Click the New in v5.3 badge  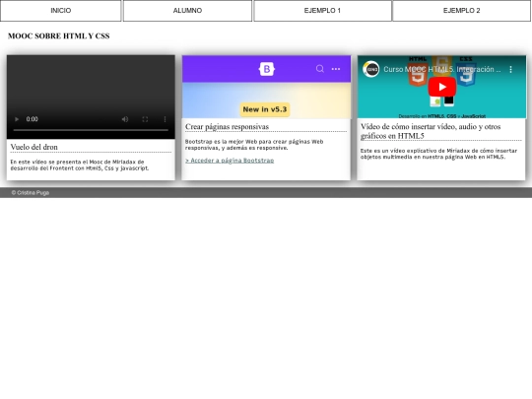pyautogui.click(x=265, y=109)
